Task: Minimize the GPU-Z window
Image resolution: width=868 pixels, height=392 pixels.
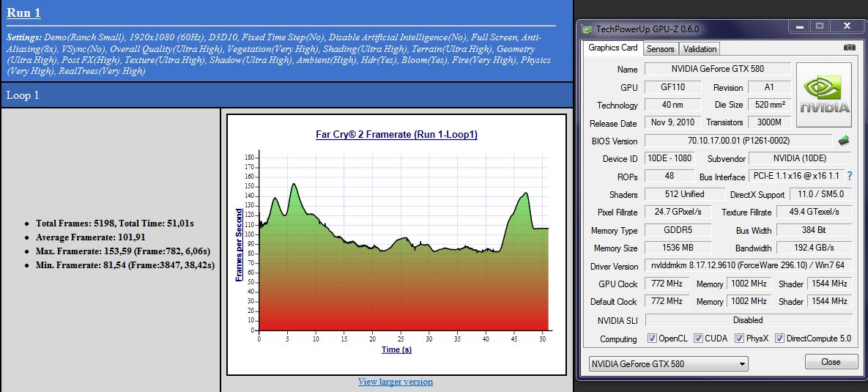Action: [799, 26]
